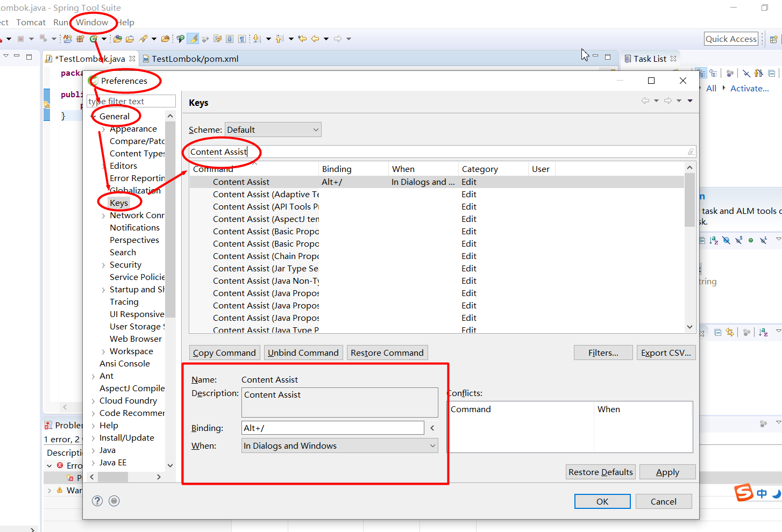Click the Filters... button
Viewport: 782px width, 532px height.
[x=603, y=353]
